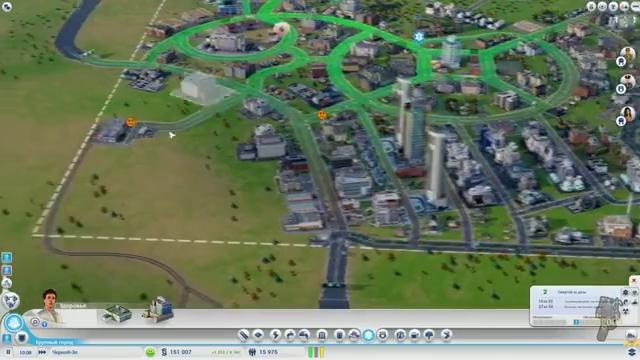Open the last arrow-shaped toolbar menu icon
Viewport: 640px width, 360px height.
point(446,335)
